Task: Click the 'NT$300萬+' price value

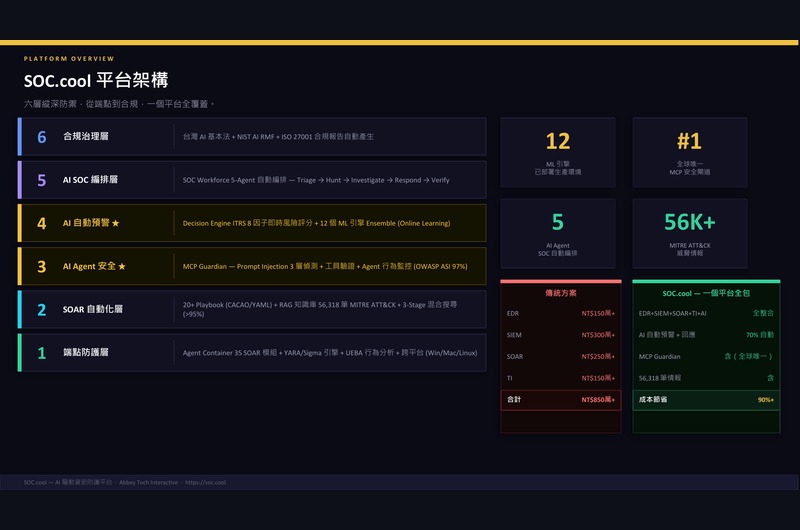Action: click(x=598, y=335)
